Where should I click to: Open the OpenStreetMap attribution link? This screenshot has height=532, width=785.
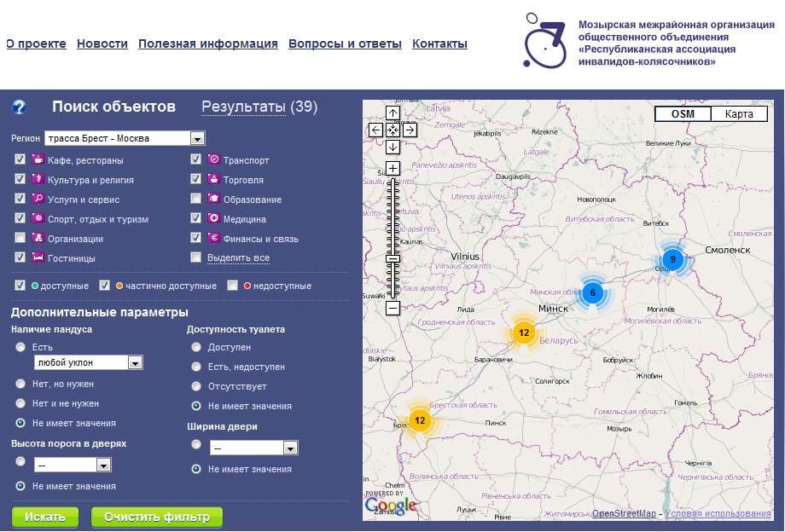click(x=624, y=513)
